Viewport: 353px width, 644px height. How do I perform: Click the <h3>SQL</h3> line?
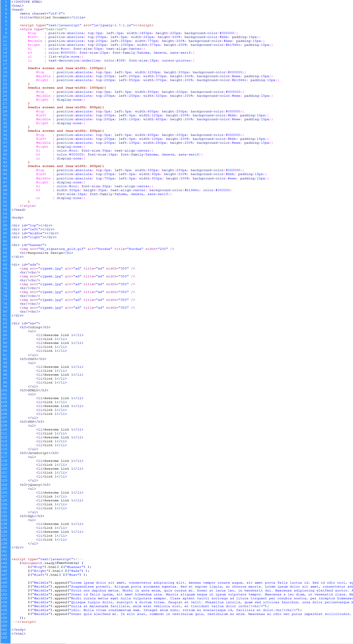(32, 516)
